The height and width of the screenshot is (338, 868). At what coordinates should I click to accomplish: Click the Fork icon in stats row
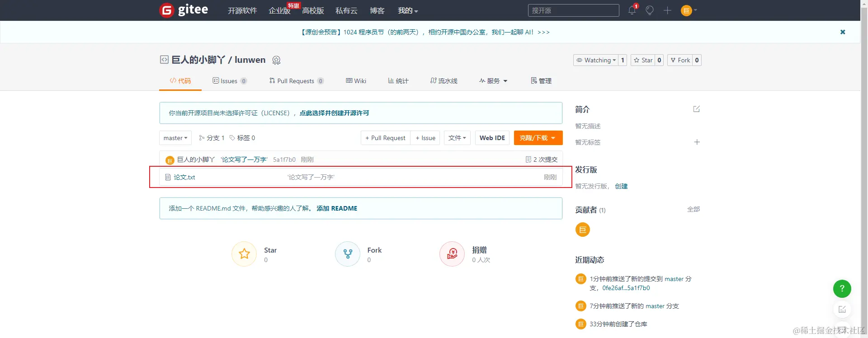click(x=348, y=254)
